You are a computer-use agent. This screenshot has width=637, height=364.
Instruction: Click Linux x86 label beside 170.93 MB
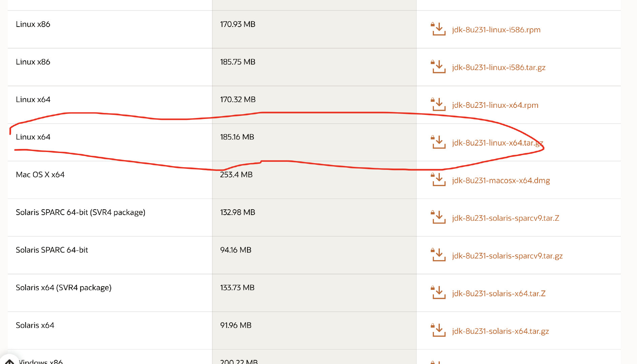(33, 24)
